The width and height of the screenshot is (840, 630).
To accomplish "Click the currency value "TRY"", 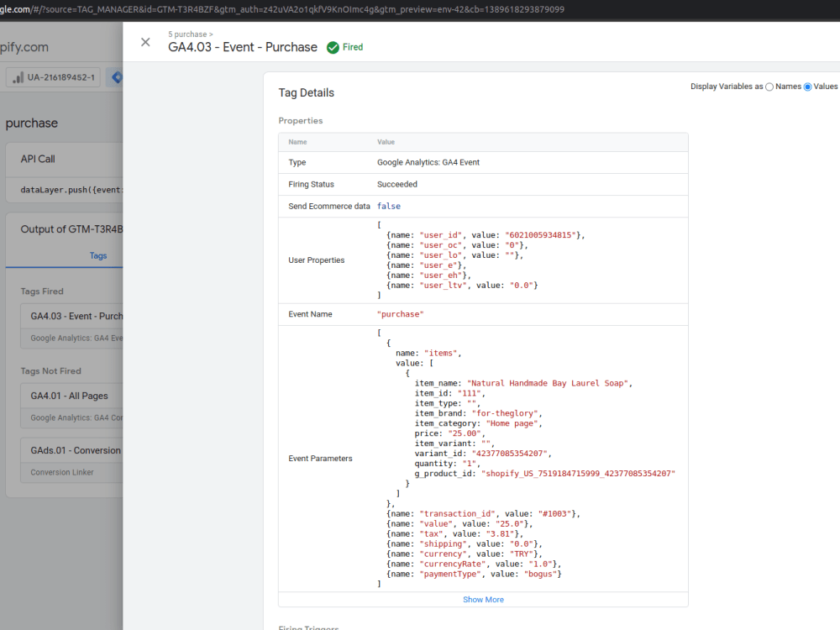I will coord(522,554).
